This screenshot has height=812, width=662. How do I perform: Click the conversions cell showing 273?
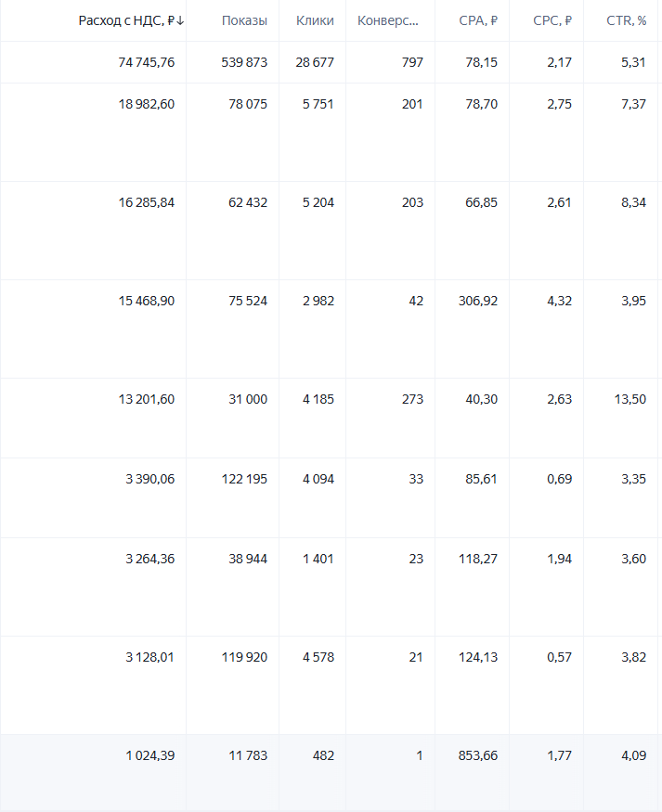412,399
